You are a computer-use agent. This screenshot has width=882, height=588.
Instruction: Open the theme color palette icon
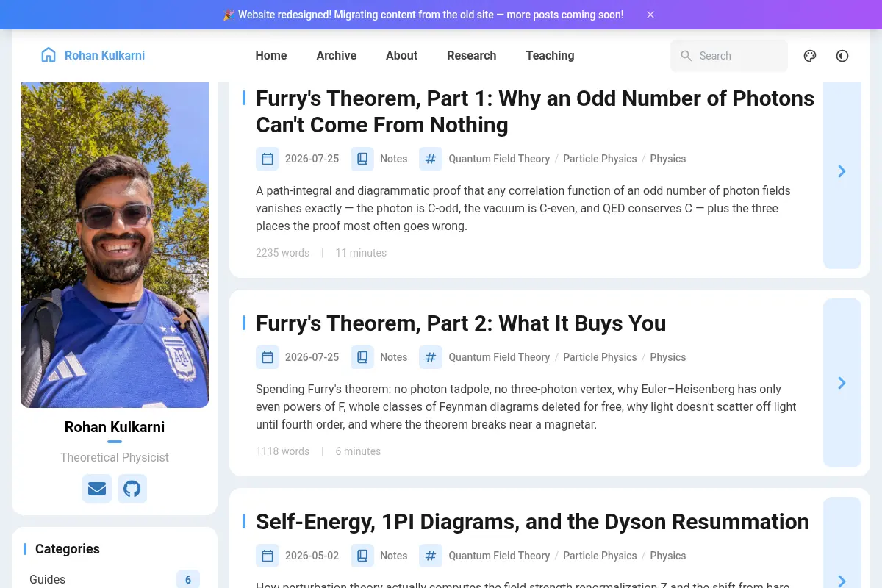tap(810, 56)
